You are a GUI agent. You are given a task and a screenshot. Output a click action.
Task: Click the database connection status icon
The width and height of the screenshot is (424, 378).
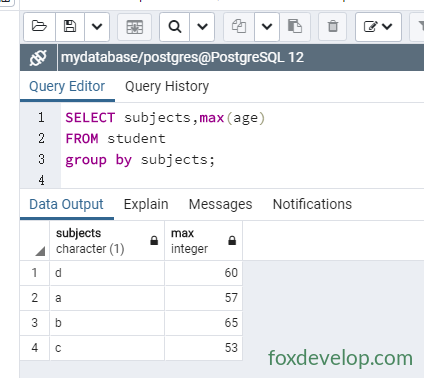coord(38,58)
